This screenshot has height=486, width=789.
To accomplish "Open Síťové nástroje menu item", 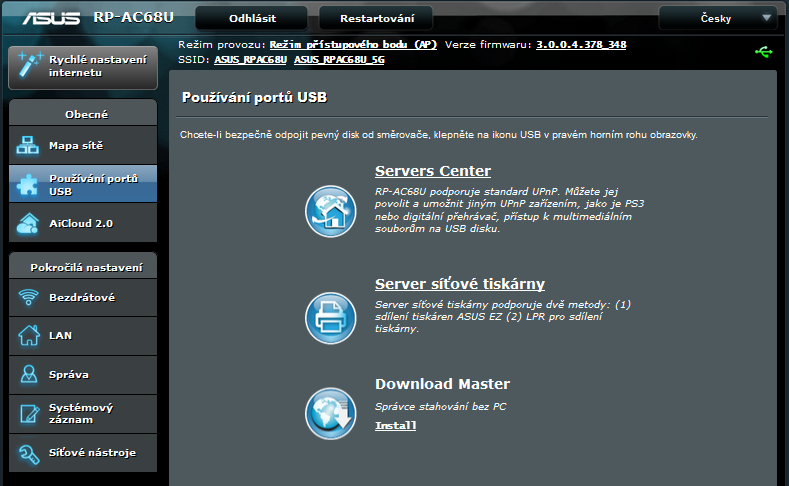I will tap(83, 453).
